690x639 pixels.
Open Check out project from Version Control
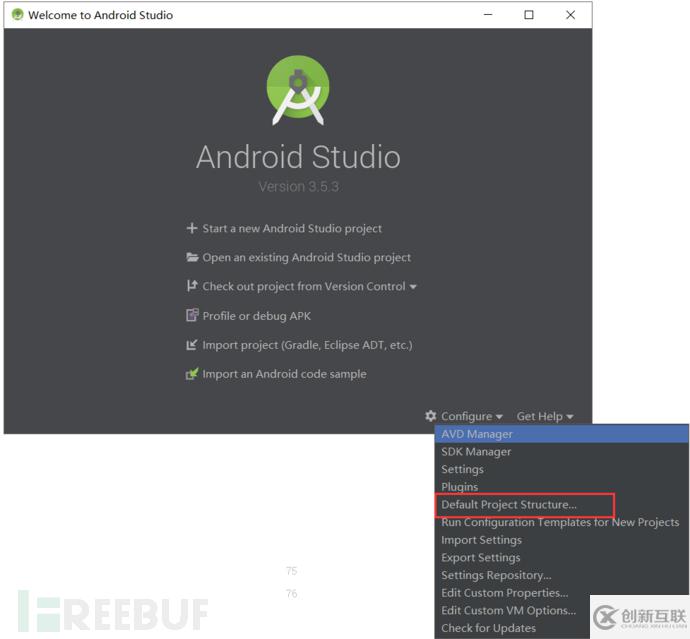[304, 286]
